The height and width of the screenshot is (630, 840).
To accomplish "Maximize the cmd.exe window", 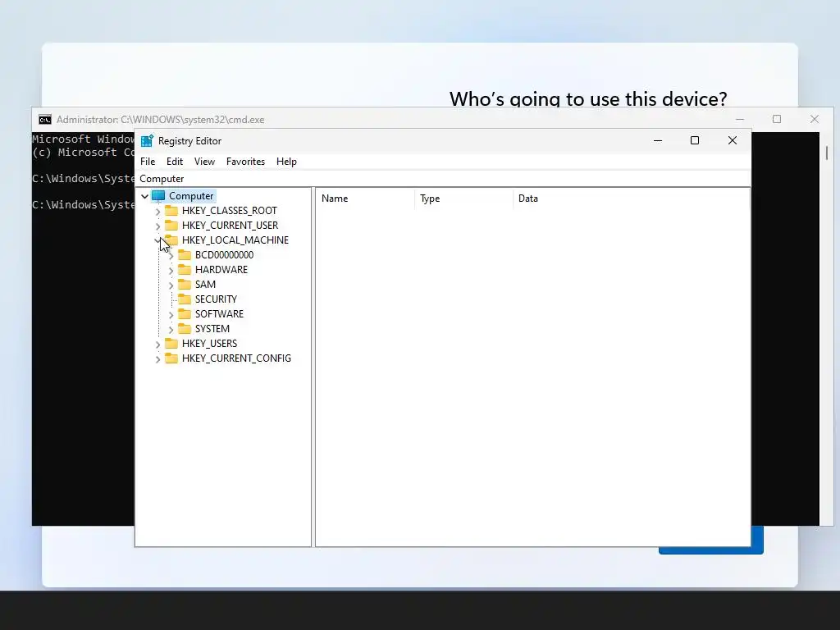I will coord(777,119).
